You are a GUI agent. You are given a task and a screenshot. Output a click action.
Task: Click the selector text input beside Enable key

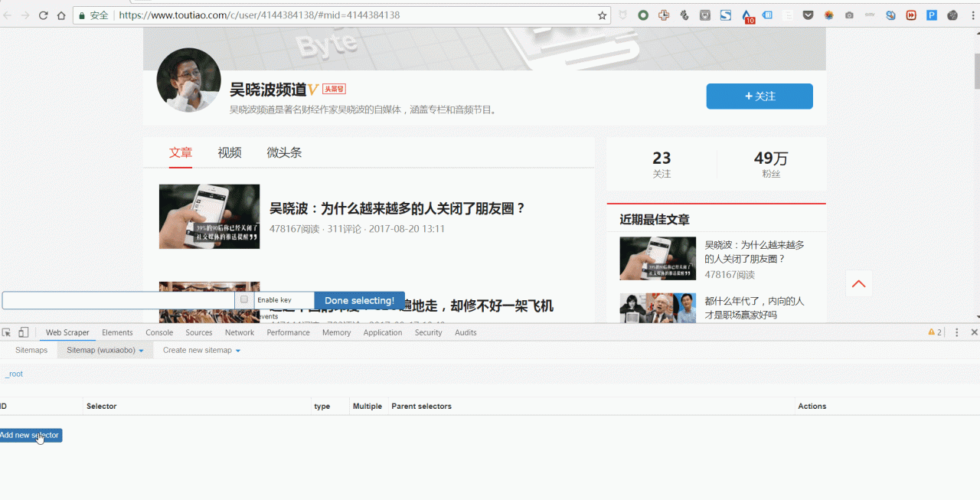coord(119,300)
